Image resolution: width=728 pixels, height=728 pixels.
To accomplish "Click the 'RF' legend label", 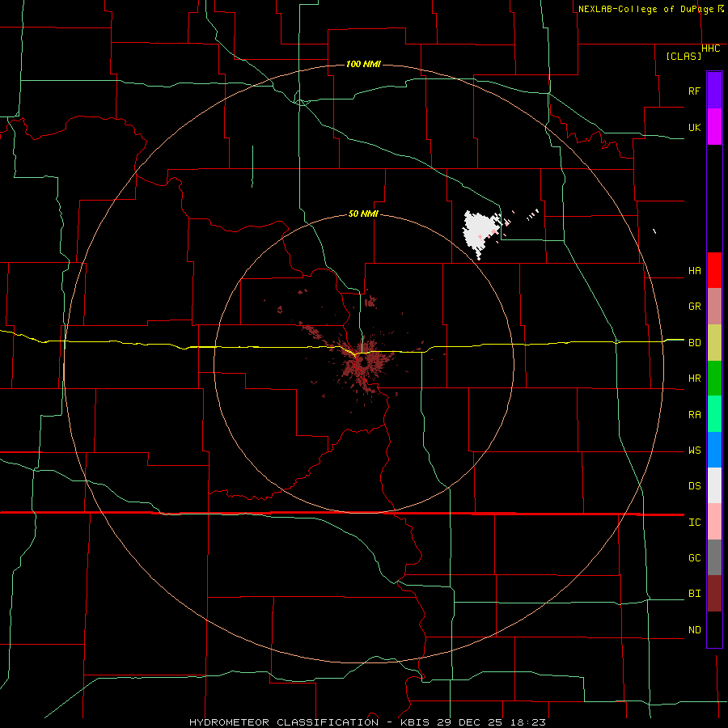I will 694,91.
